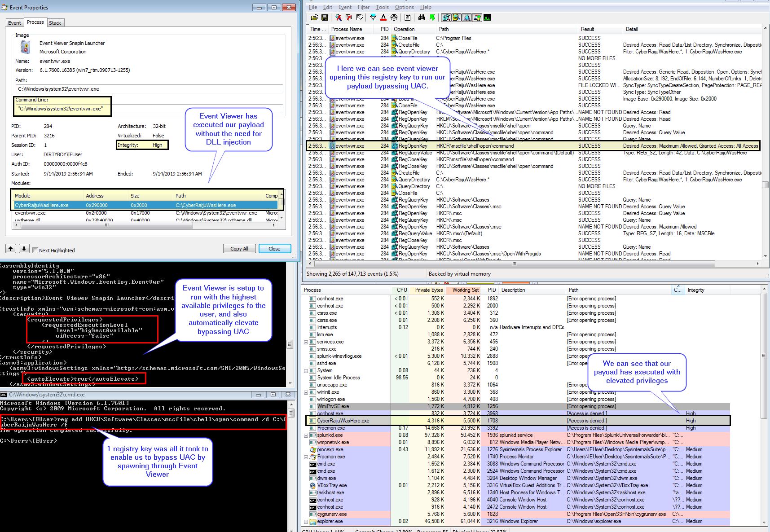Click the binoculars Find icon
Screen dimensions: 770x532
pyautogui.click(x=422, y=18)
